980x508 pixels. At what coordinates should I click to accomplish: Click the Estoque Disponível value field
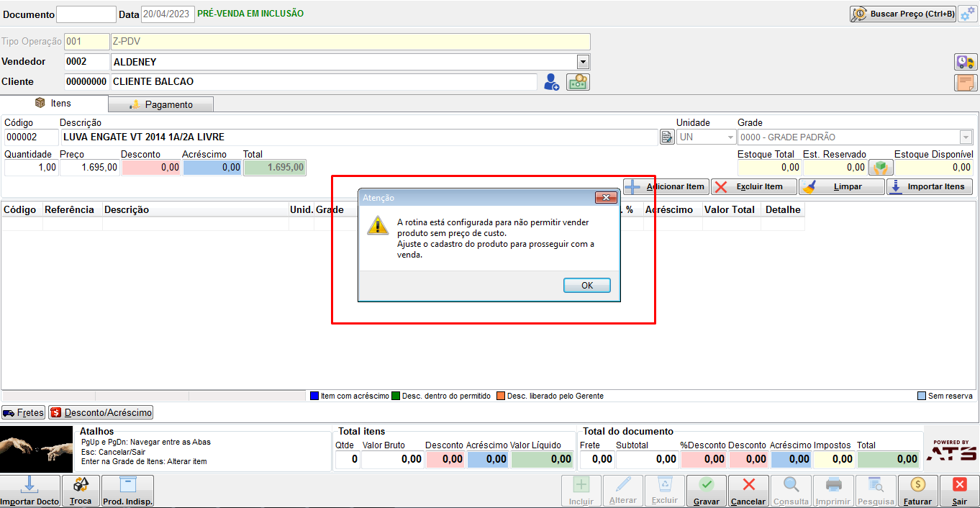coord(934,168)
